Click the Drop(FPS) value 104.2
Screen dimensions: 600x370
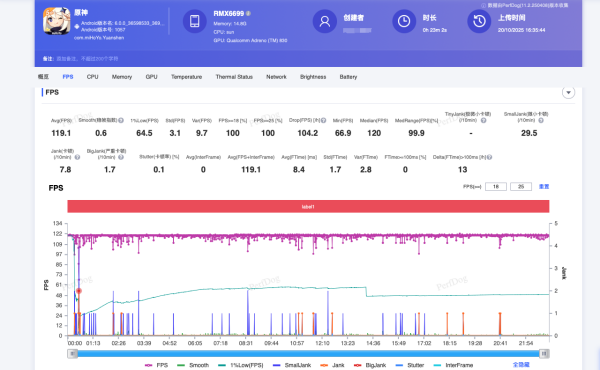click(x=308, y=133)
